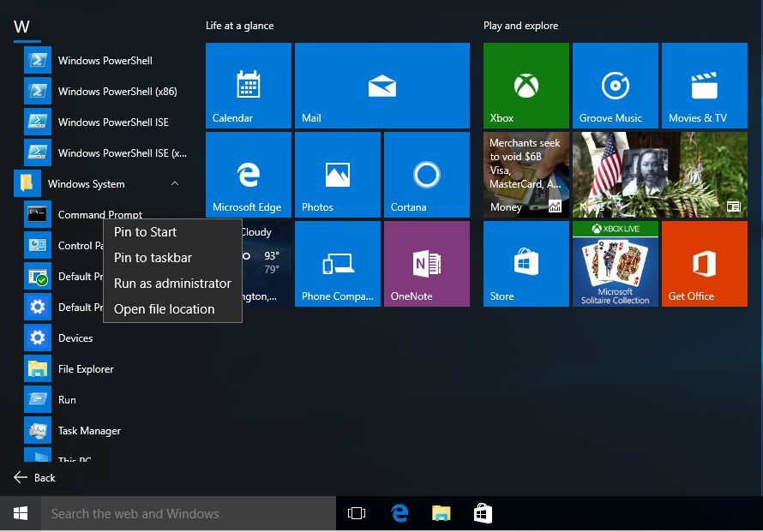
Task: Go Back to the main Start list
Action: [x=34, y=477]
